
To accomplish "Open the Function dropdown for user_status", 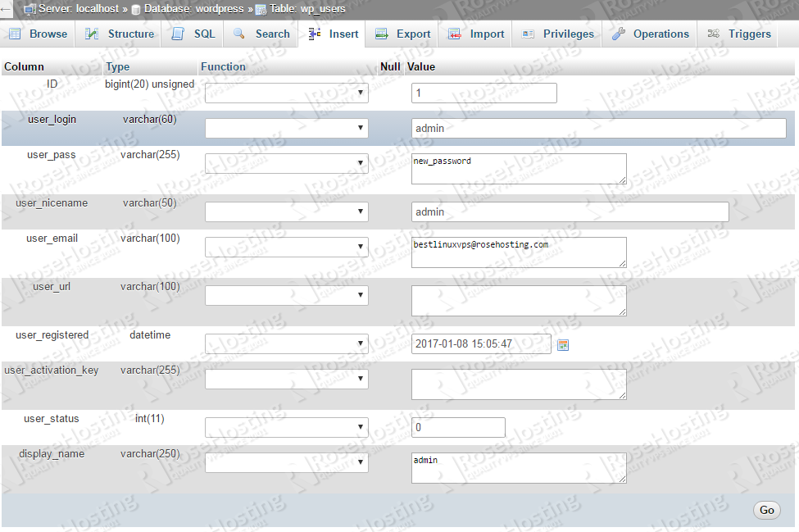I will [x=286, y=427].
